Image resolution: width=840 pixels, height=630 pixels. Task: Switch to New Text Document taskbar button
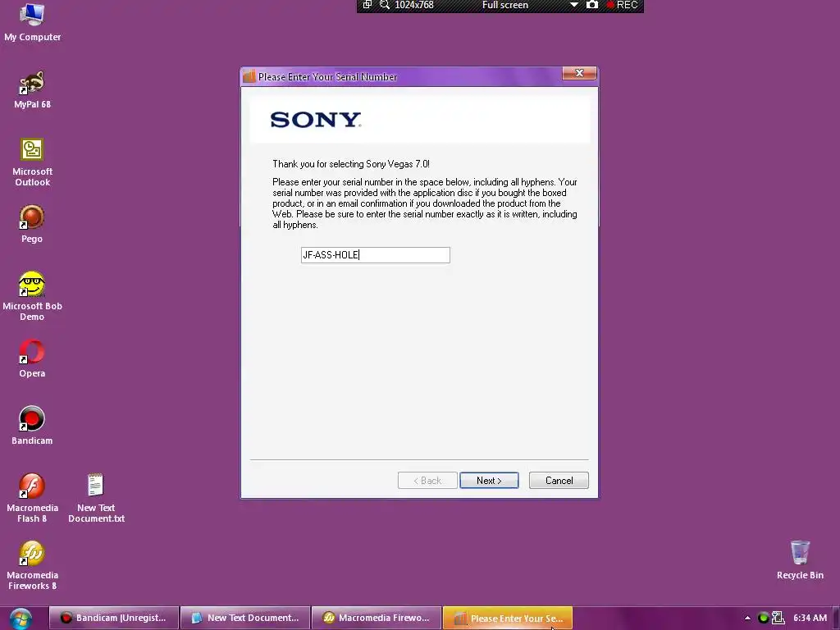(245, 619)
